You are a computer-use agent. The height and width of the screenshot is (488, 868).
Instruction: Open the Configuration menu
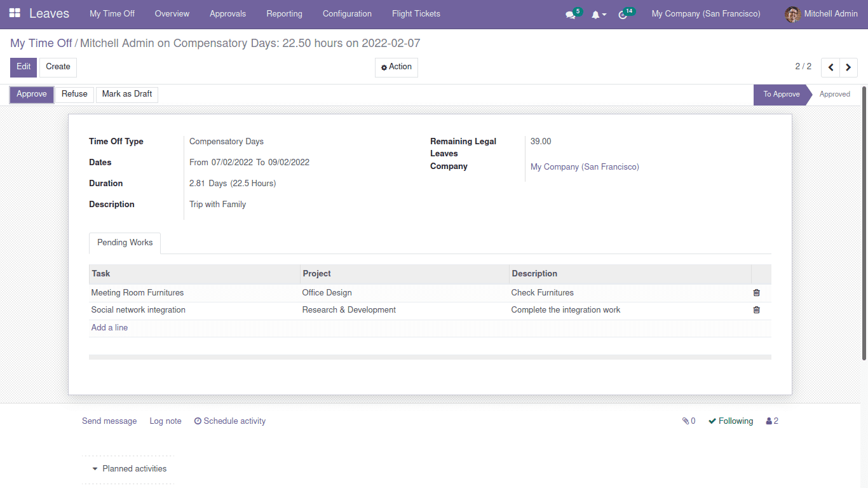pos(347,13)
